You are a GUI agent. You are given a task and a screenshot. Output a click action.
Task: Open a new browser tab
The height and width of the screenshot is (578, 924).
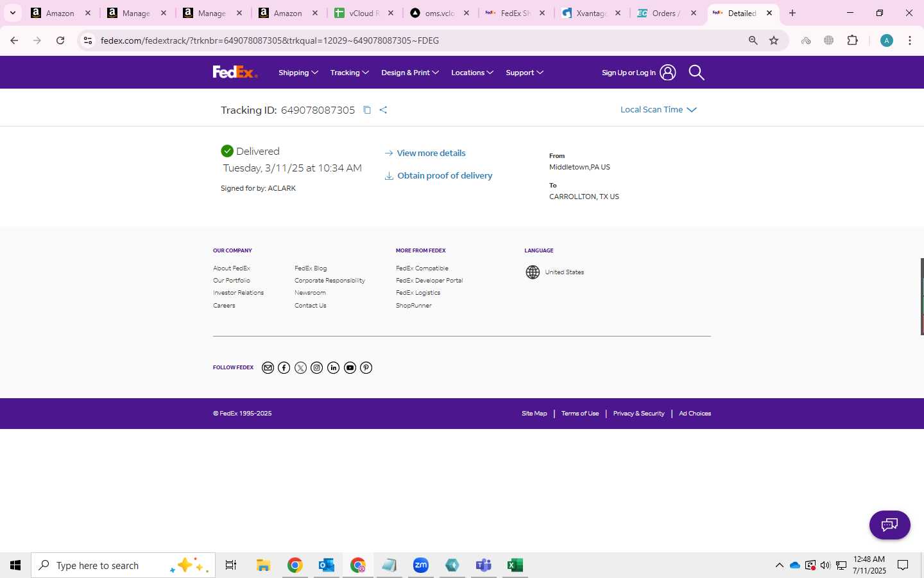[x=792, y=13]
